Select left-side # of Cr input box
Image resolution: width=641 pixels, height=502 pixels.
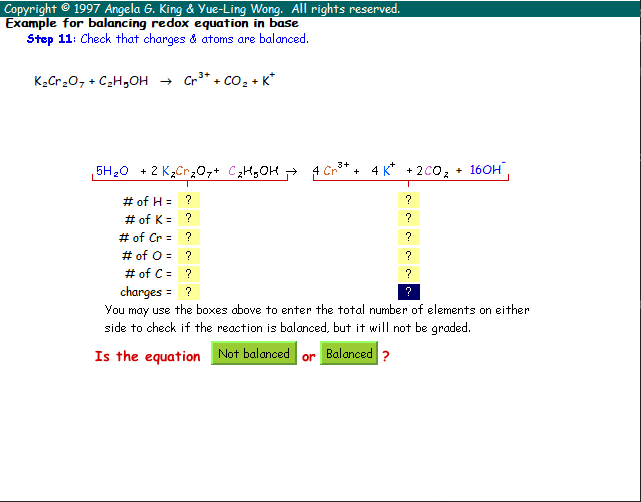pos(188,237)
